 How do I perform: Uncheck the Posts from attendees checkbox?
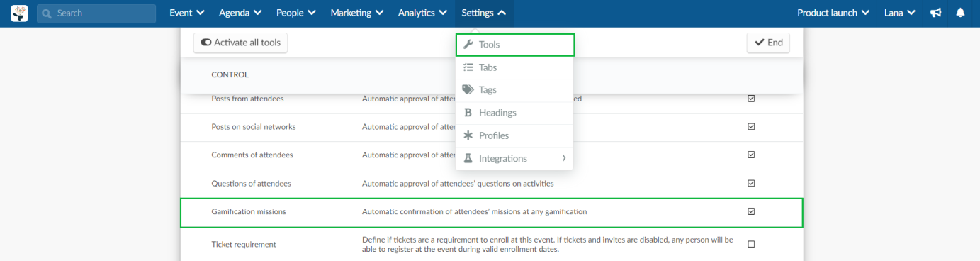(751, 99)
